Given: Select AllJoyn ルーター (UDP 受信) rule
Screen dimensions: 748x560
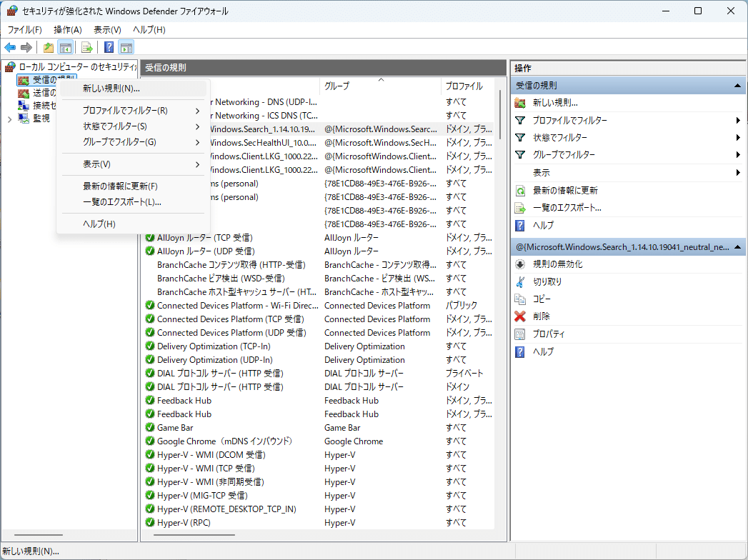Looking at the screenshot, I should (319, 251).
